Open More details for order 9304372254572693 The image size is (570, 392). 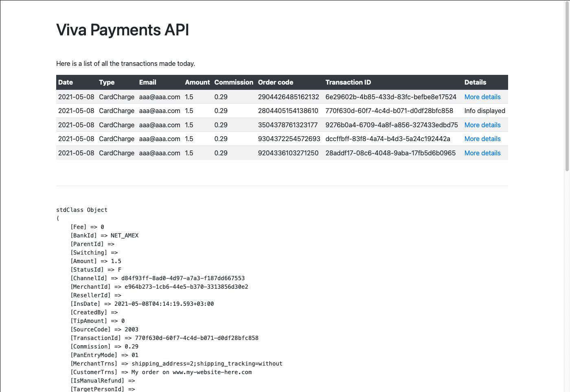pyautogui.click(x=482, y=139)
